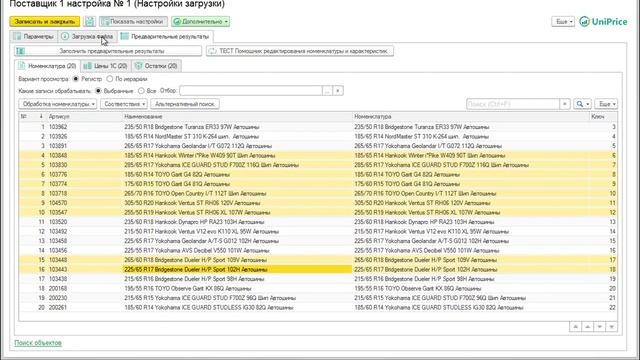This screenshot has width=640, height=360.
Task: Select article 103774 cell
Action: (84, 184)
